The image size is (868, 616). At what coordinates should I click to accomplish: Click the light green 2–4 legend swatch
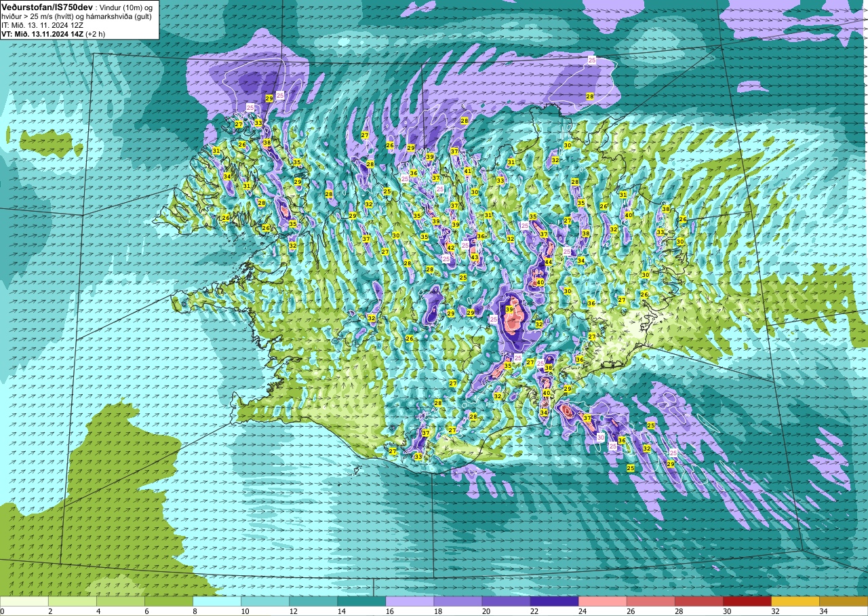tap(73, 601)
